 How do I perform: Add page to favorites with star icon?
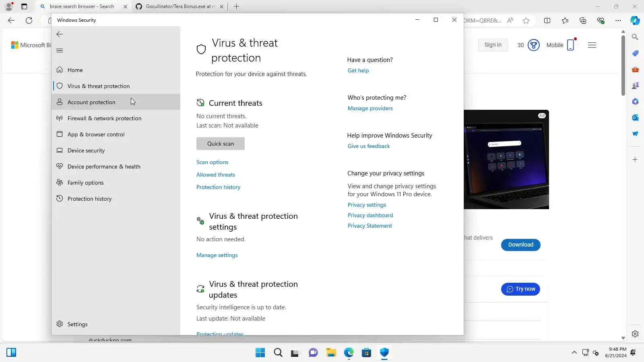(526, 21)
